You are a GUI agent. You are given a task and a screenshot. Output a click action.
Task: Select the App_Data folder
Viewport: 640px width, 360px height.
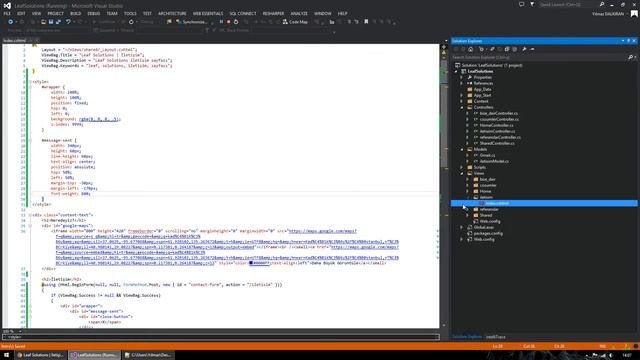pos(482,89)
